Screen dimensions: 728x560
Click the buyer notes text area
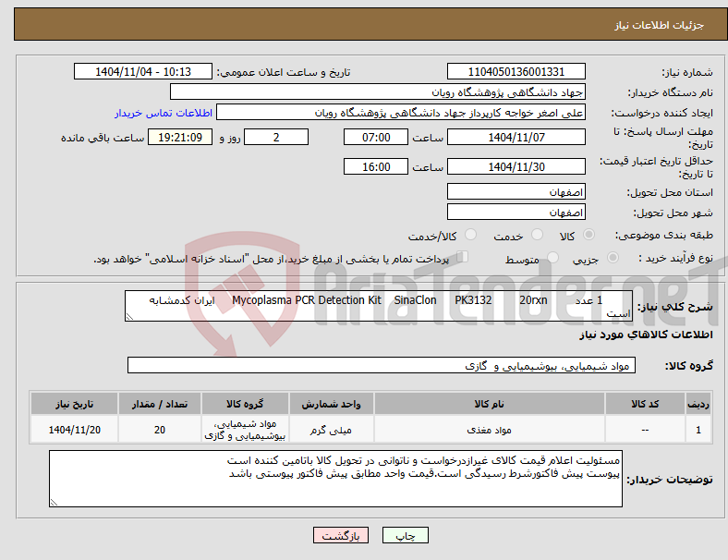tap(335, 479)
